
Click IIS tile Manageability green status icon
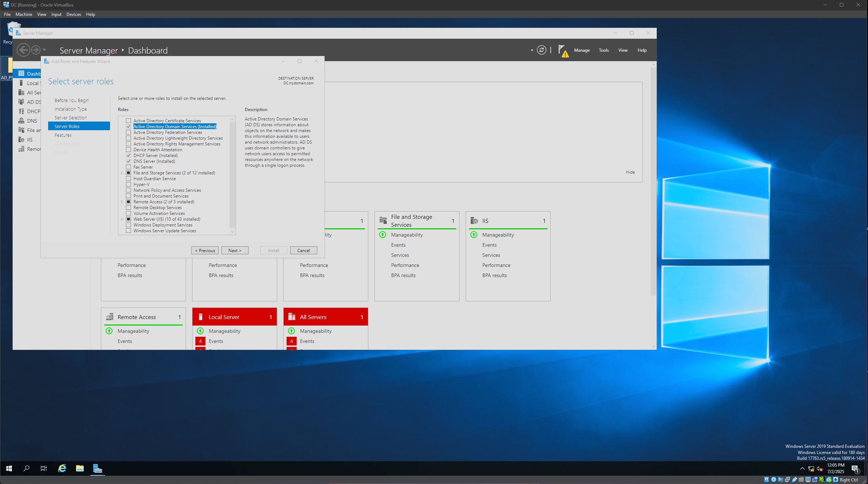click(x=474, y=235)
